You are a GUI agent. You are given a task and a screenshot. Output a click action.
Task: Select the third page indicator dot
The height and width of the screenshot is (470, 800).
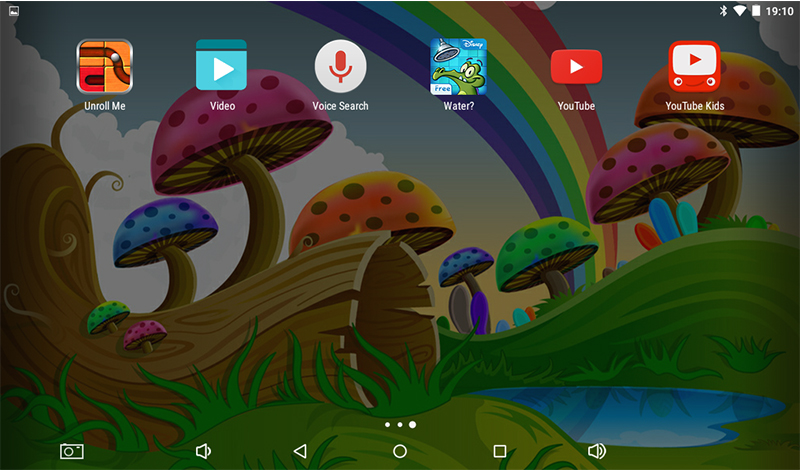click(x=412, y=425)
